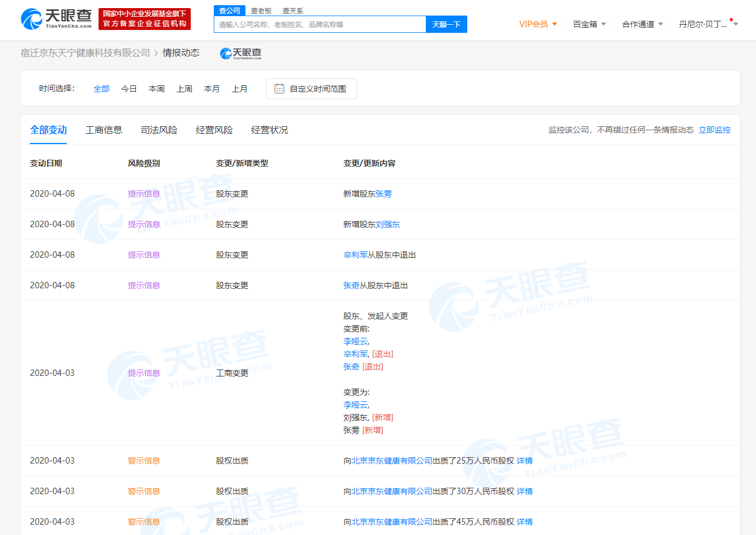Click the TianYanCha logo at top left
The height and width of the screenshot is (535, 756).
coord(56,18)
